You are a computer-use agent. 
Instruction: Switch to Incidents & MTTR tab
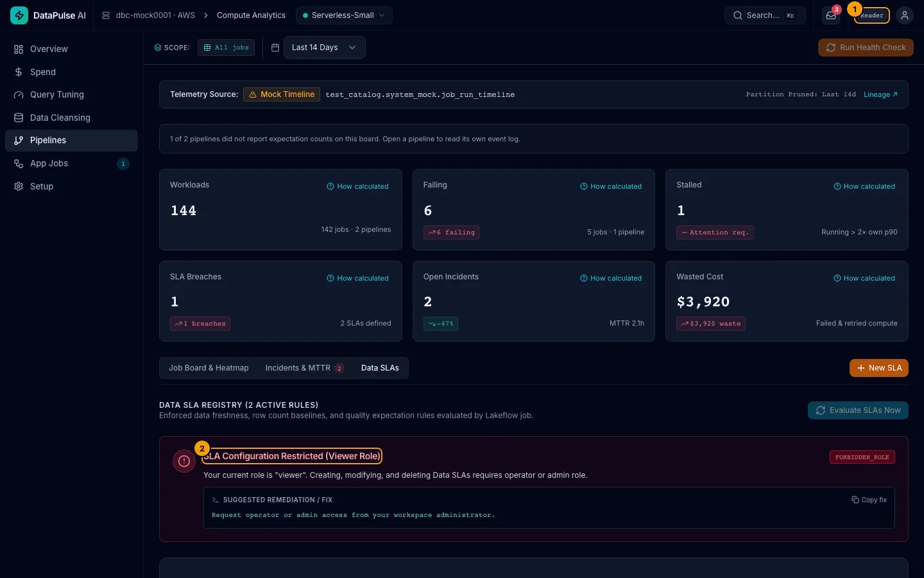(x=304, y=368)
